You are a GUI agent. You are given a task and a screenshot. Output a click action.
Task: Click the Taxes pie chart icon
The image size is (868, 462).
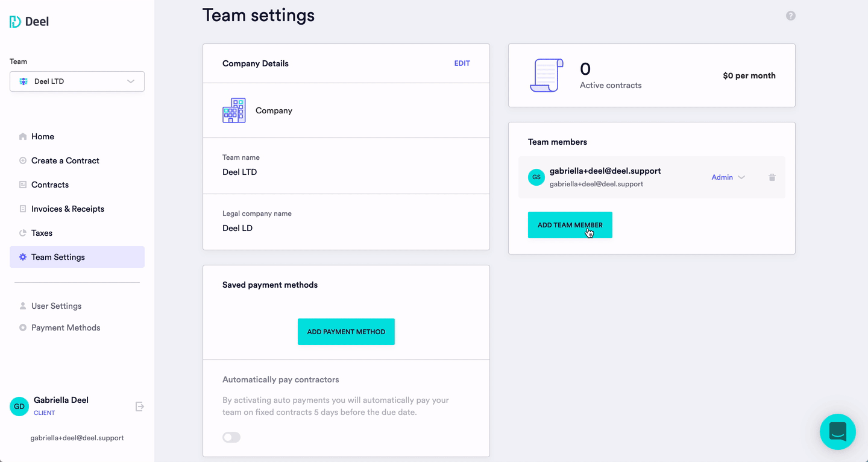tap(23, 233)
